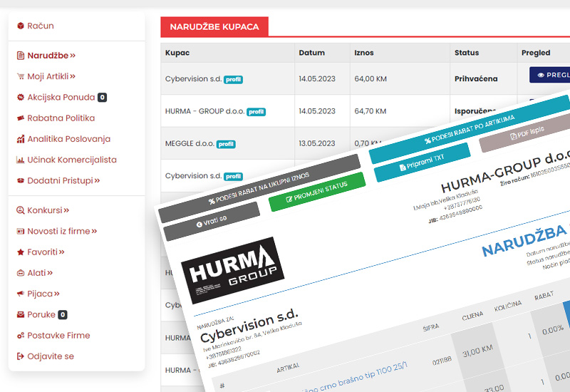Open Postavke Firme settings

click(x=58, y=335)
